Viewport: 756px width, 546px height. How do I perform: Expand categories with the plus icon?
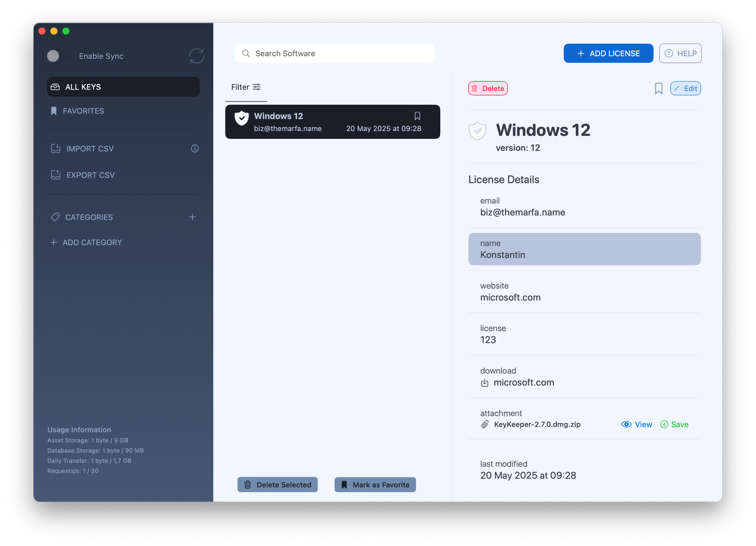point(192,217)
